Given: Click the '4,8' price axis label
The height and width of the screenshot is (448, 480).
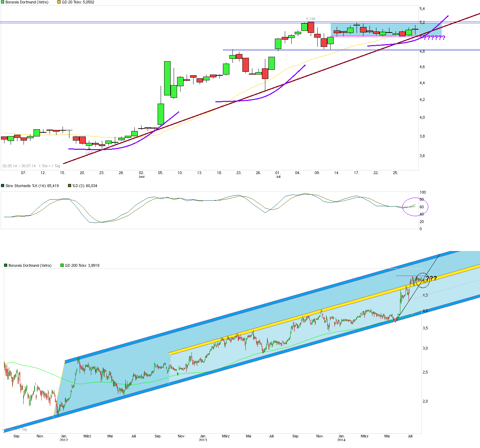Looking at the screenshot, I should point(422,51).
